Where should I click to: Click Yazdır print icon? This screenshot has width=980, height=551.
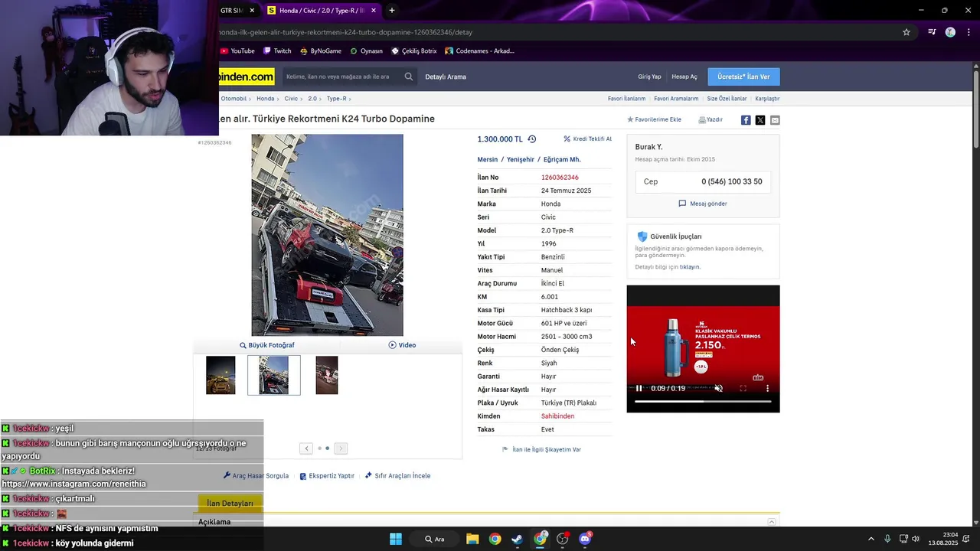710,120
